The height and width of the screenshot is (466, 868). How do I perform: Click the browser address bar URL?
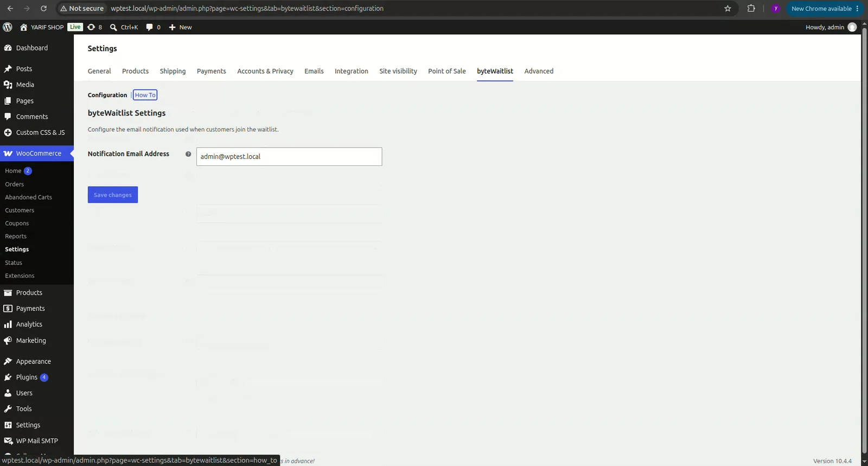coord(247,9)
